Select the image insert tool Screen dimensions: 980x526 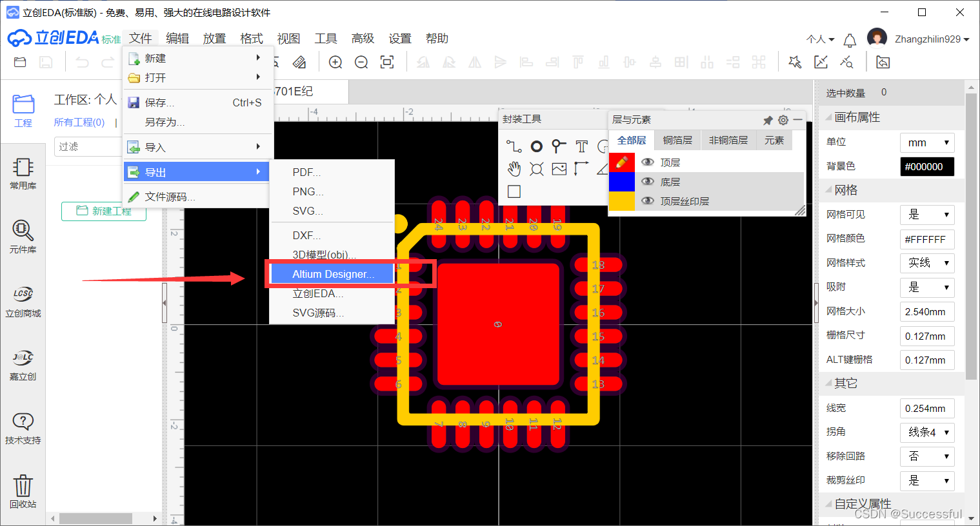tap(559, 169)
